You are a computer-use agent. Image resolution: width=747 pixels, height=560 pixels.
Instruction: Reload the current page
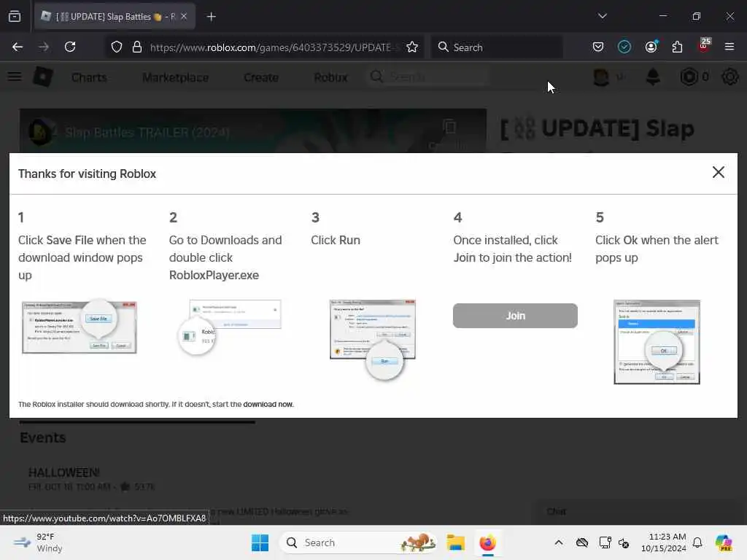70,47
